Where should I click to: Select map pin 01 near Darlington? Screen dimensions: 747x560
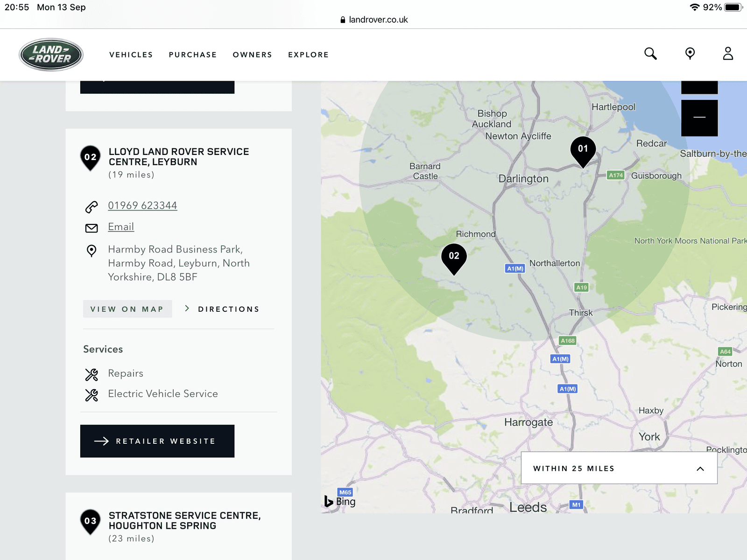(x=583, y=152)
